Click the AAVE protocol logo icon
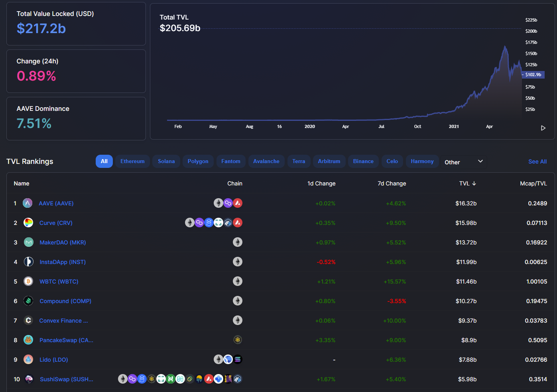557x392 pixels. (x=28, y=203)
